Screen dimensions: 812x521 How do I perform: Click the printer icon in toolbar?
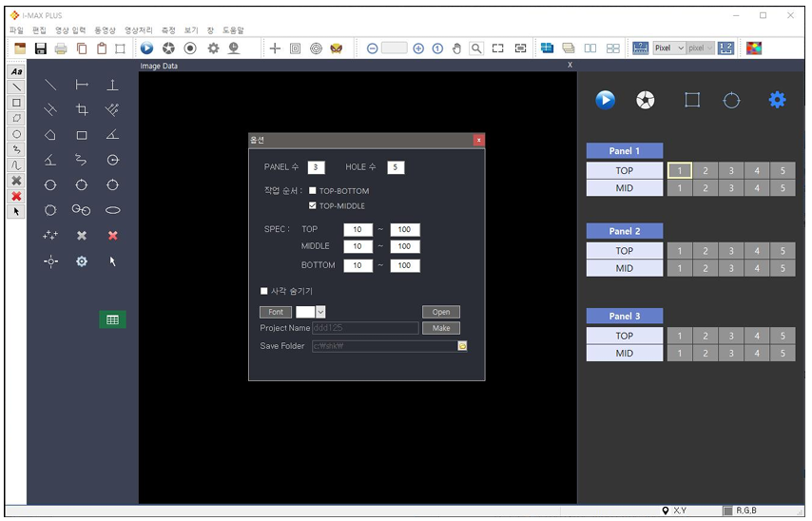click(x=61, y=48)
